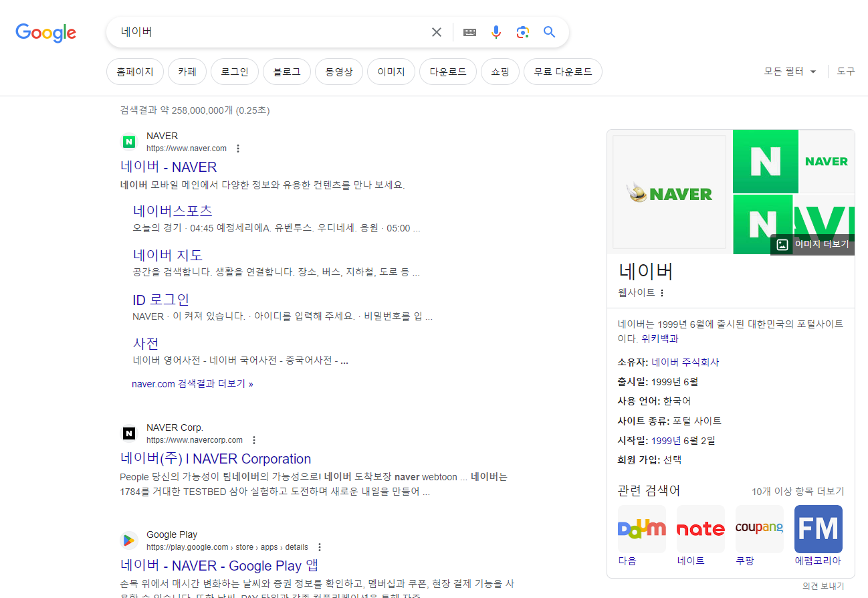Select the 홈페이지 filter chip

coord(135,72)
